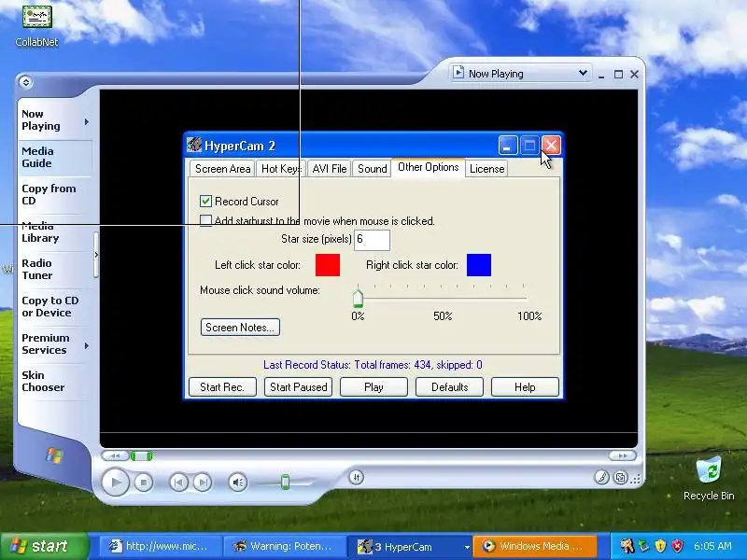Adjust the Media Player volume slider
The height and width of the screenshot is (560, 747).
[x=285, y=482]
